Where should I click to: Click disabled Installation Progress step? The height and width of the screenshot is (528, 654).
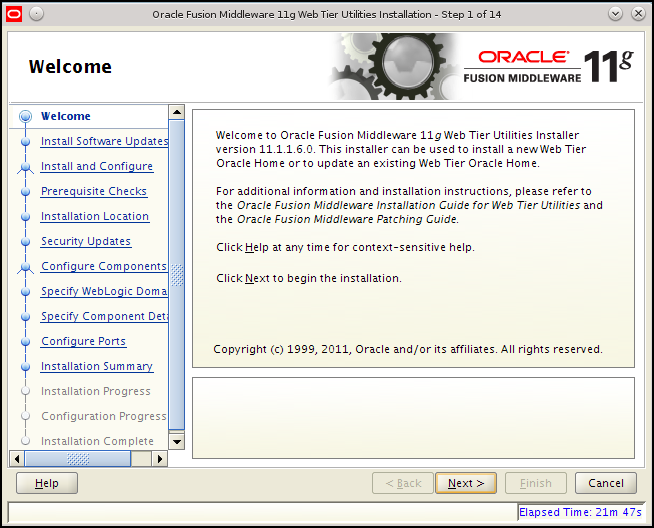point(96,391)
